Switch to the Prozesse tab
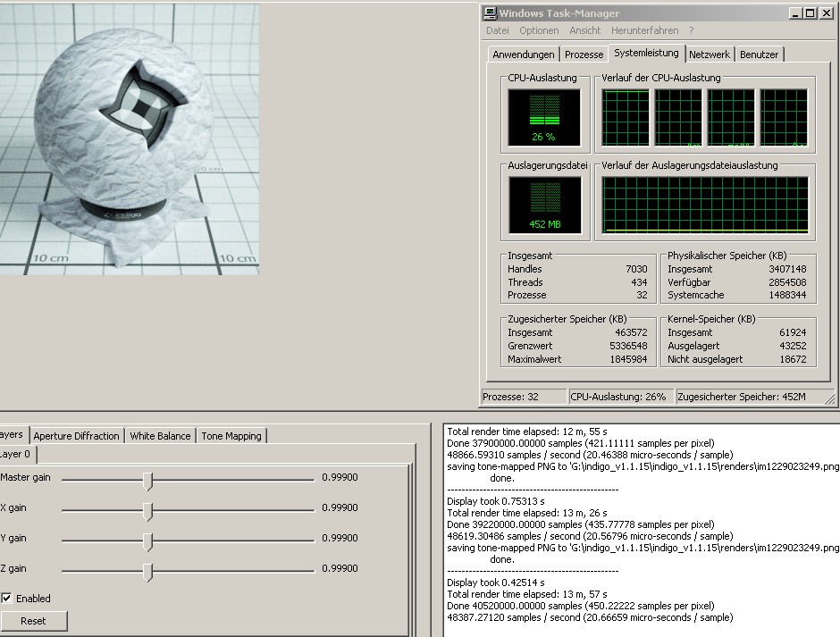 coord(584,54)
